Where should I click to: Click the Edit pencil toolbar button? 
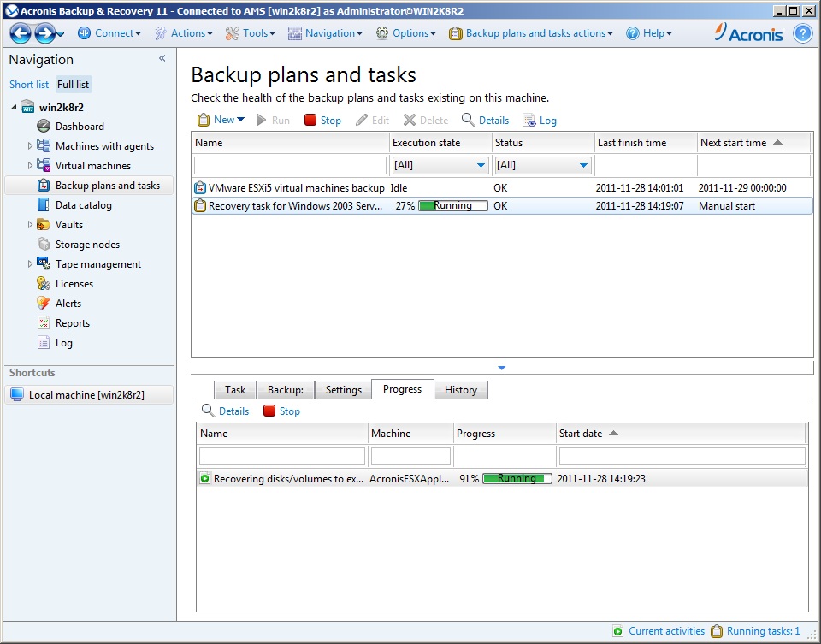pyautogui.click(x=372, y=120)
